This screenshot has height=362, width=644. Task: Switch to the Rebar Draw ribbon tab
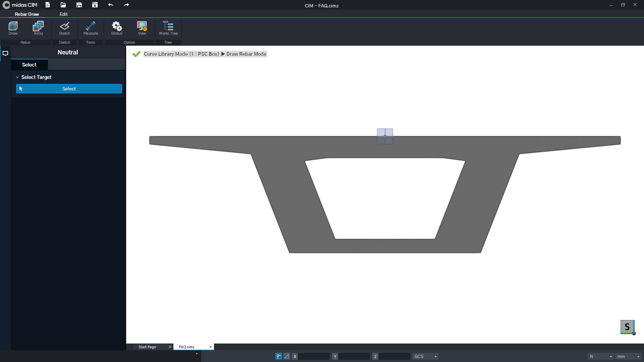coord(27,14)
